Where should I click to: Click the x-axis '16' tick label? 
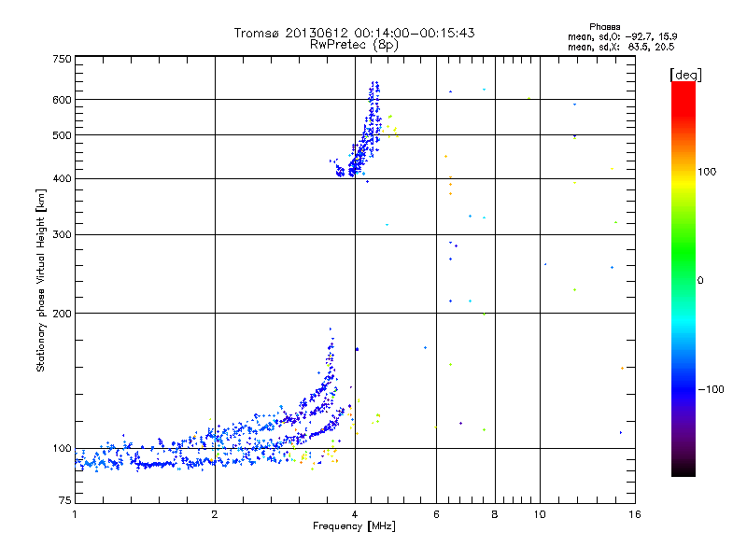635,514
